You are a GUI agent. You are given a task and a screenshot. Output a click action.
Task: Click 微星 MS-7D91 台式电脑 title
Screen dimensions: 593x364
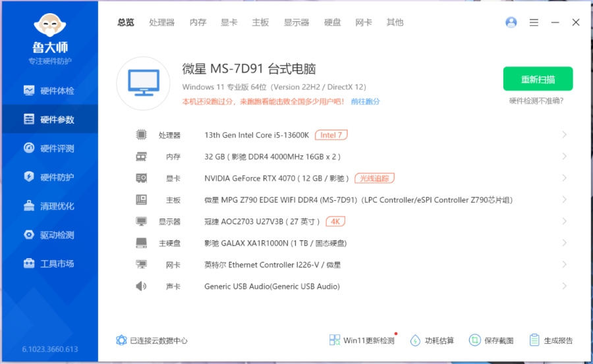click(x=249, y=69)
